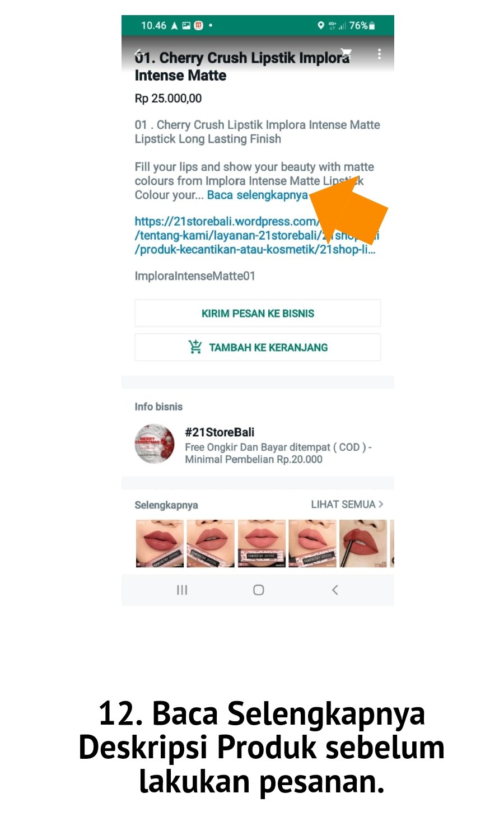Select the fourth lipstick thumbnail
The width and height of the screenshot is (504, 840).
312,543
